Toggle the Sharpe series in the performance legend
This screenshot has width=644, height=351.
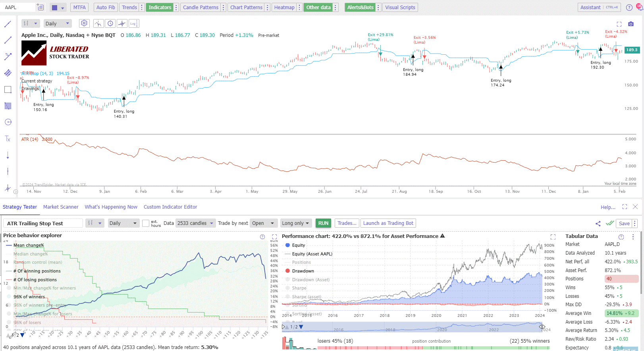(x=296, y=288)
